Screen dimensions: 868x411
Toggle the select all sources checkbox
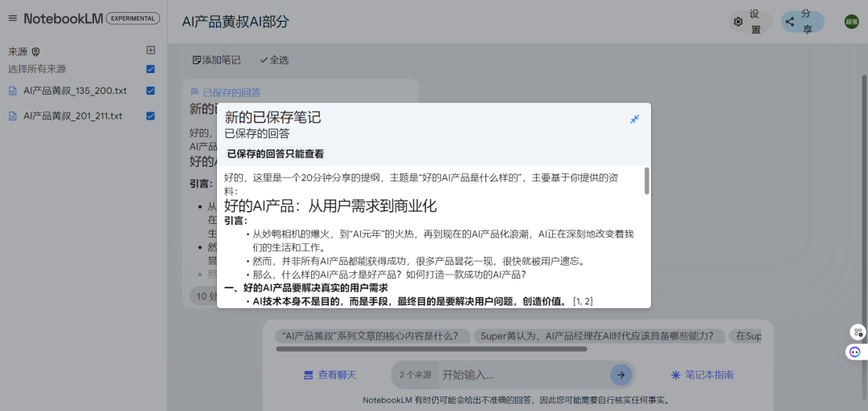point(150,69)
